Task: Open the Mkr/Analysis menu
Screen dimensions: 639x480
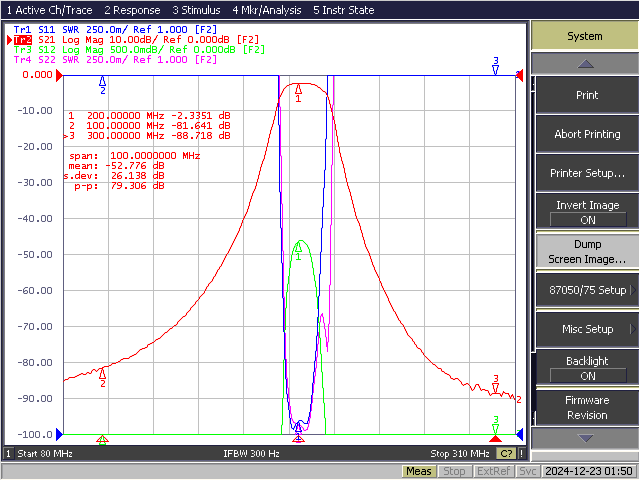Action: (267, 10)
